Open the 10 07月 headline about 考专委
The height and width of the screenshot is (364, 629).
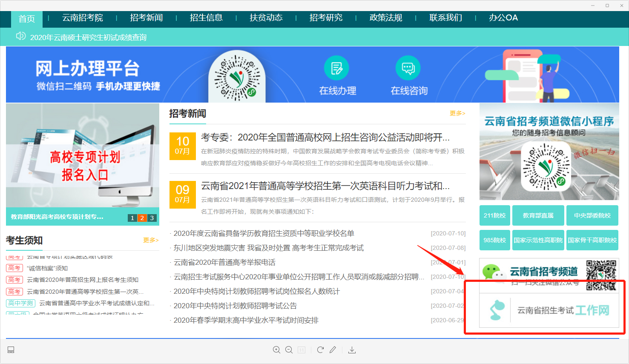[325, 138]
